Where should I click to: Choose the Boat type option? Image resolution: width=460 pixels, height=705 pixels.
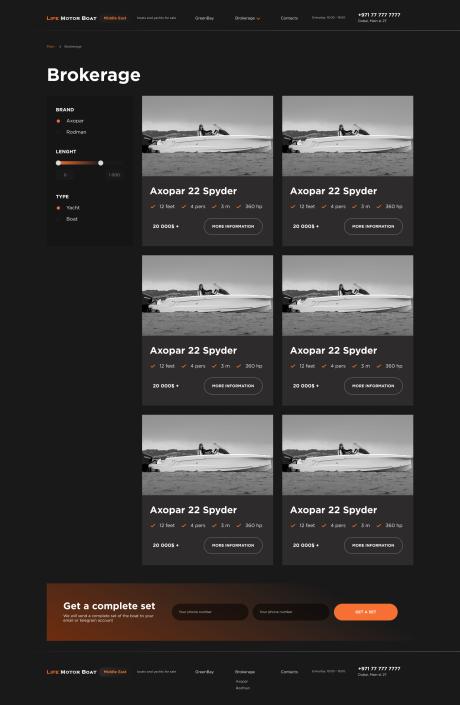[72, 219]
